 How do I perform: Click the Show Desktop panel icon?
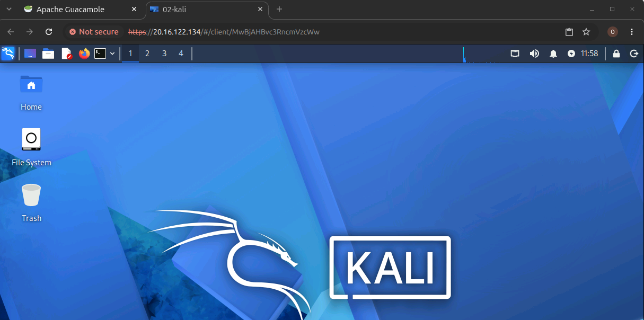[x=30, y=54]
